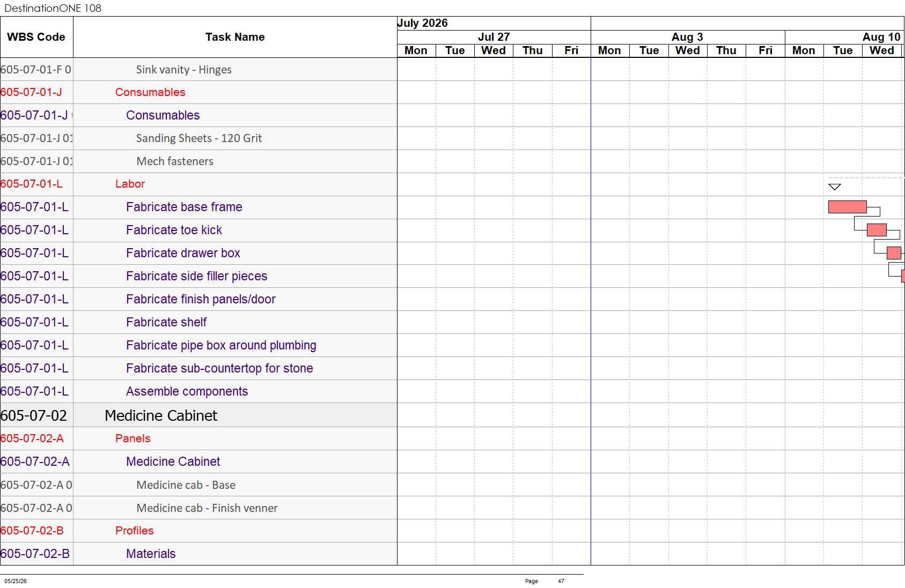Select the red Panels group row
Screen dimensions: 905x588
tap(198, 438)
